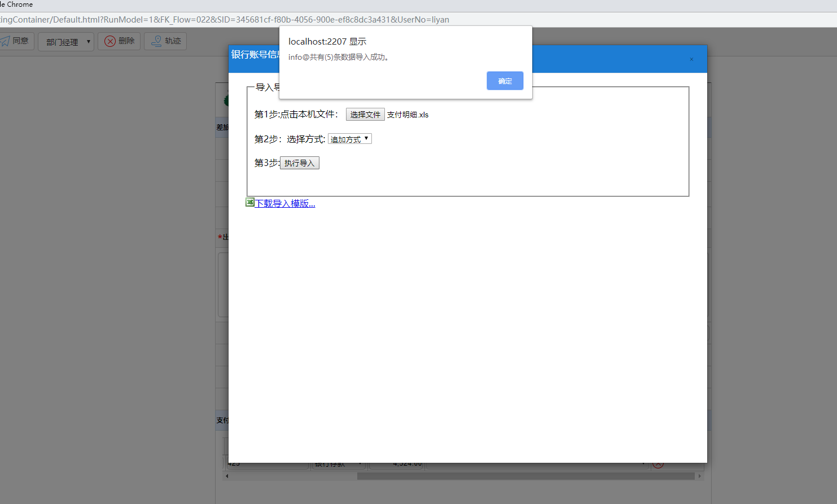The image size is (837, 504).
Task: Click 确定 on the import success alert
Action: tap(505, 81)
